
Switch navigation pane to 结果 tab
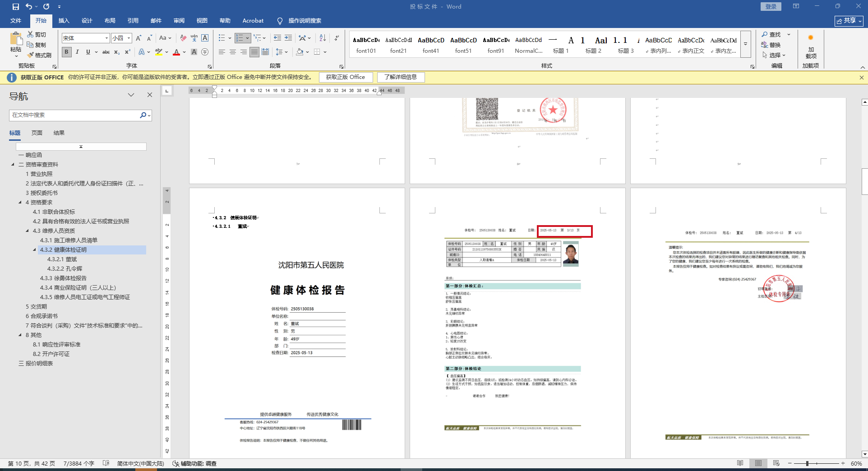[59, 133]
